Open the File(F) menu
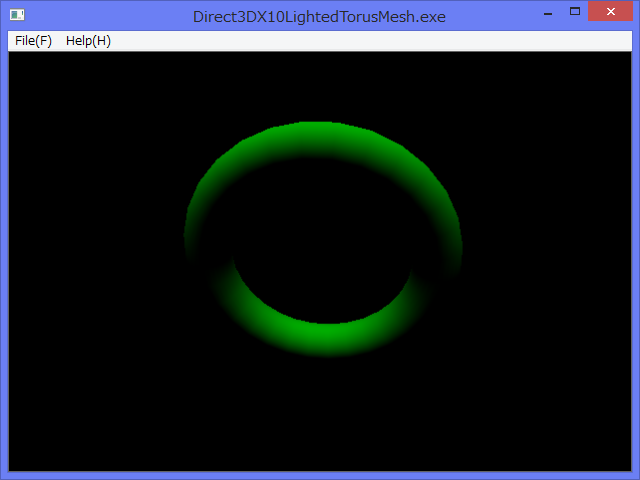Image resolution: width=640 pixels, height=480 pixels. click(33, 41)
